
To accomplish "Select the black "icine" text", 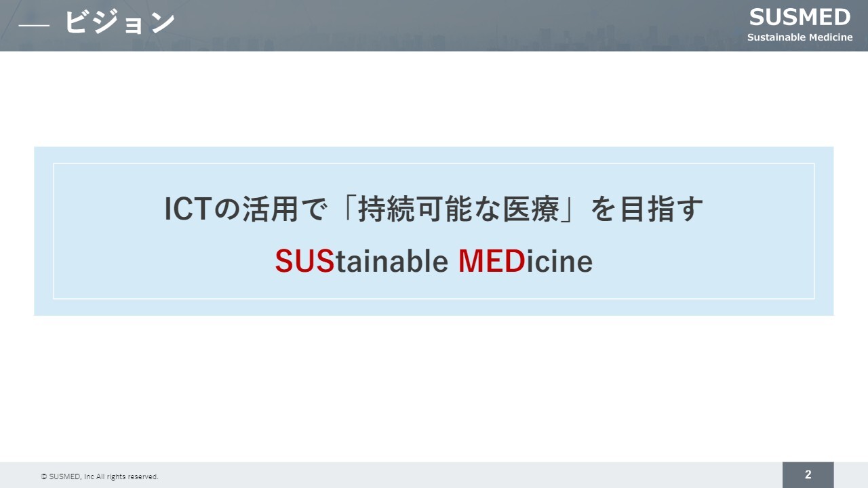I will point(559,261).
